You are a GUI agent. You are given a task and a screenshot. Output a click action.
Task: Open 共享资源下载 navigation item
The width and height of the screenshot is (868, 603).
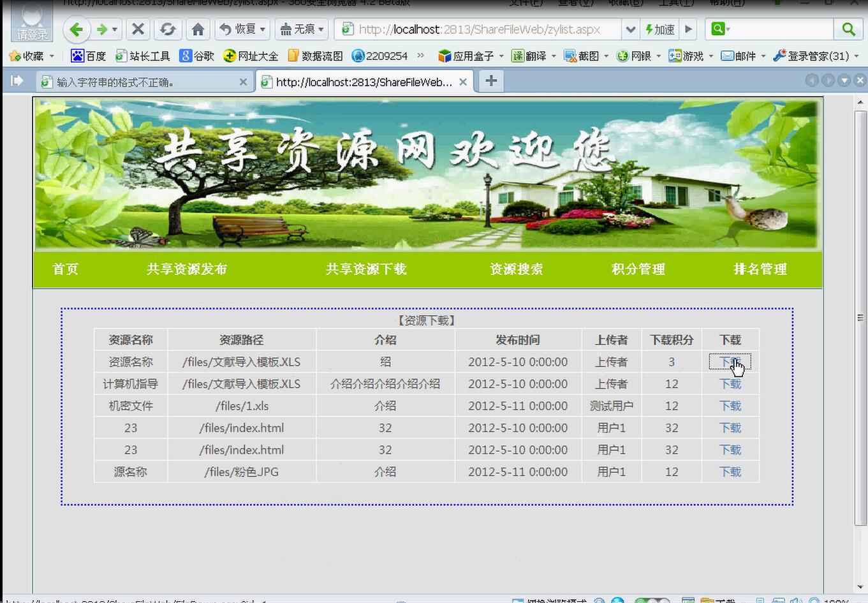[x=366, y=269]
